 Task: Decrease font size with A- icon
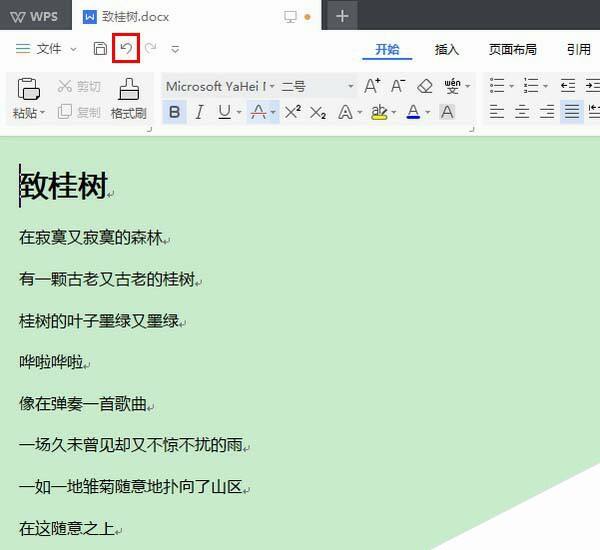398,86
